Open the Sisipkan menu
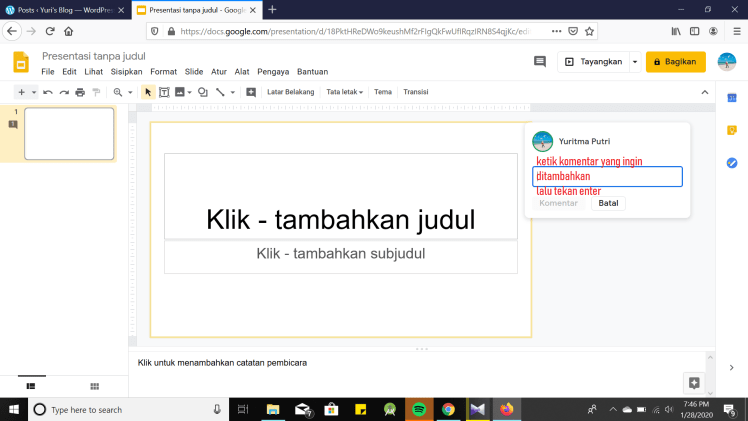 [x=126, y=72]
